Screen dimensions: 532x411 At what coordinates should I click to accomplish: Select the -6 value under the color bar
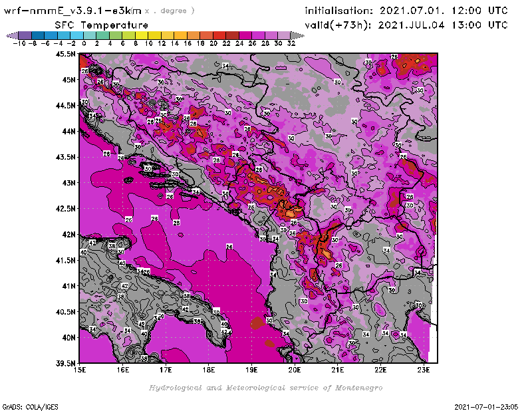coord(45,43)
